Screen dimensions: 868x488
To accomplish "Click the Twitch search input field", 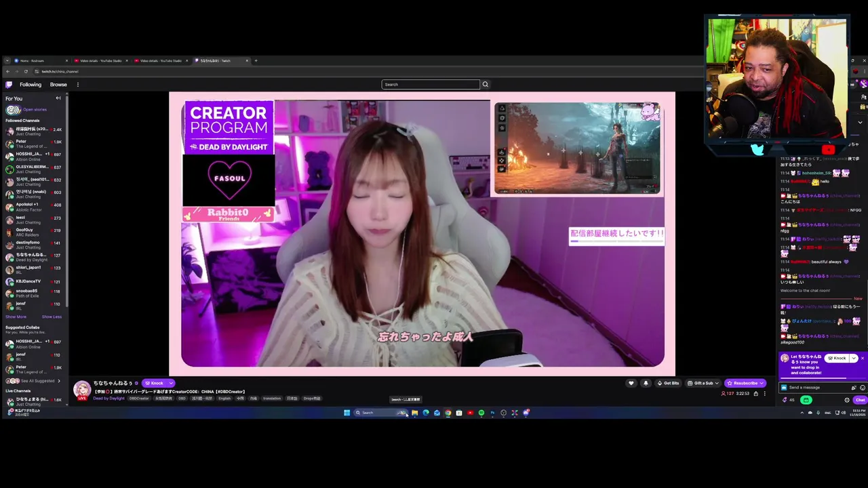I will pos(431,85).
